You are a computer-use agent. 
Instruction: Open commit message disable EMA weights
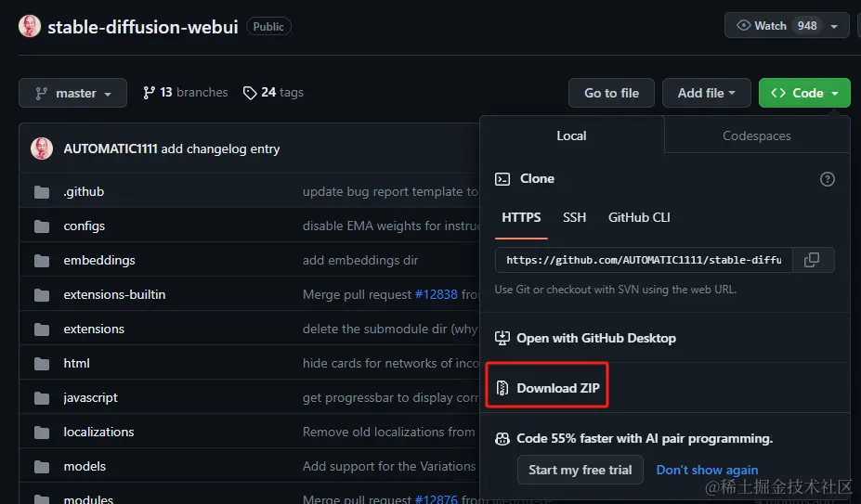coord(390,226)
